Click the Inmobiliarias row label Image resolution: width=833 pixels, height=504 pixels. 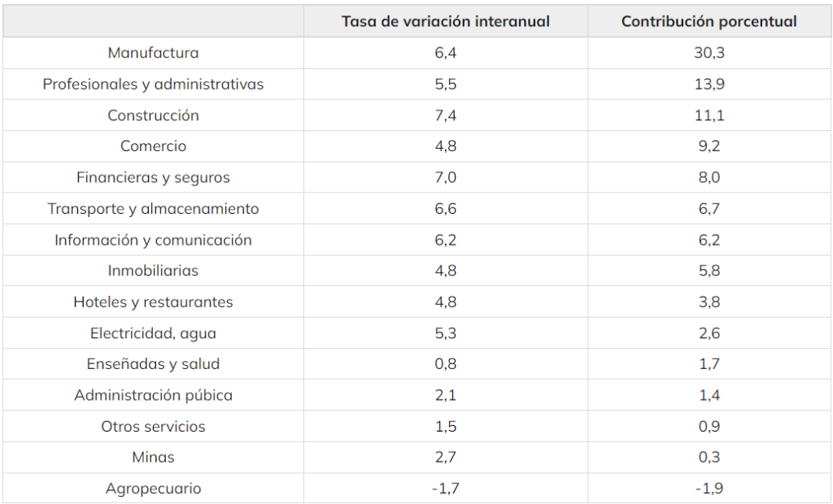(x=153, y=271)
